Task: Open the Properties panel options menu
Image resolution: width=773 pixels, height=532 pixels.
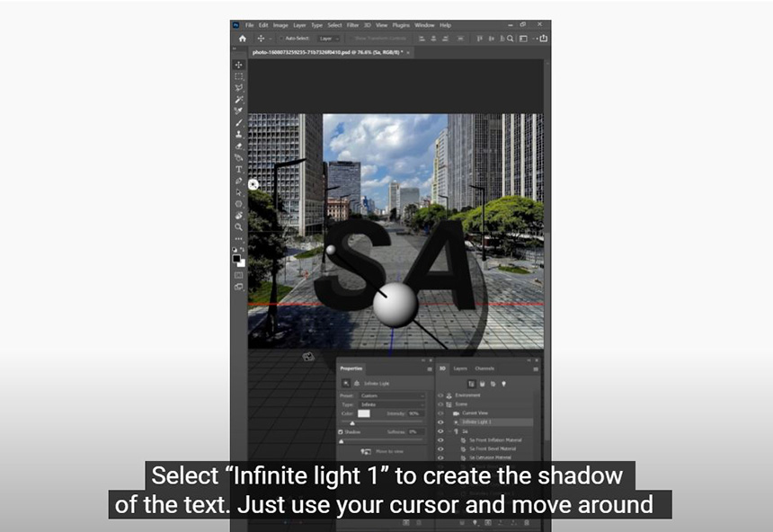Action: click(x=429, y=368)
